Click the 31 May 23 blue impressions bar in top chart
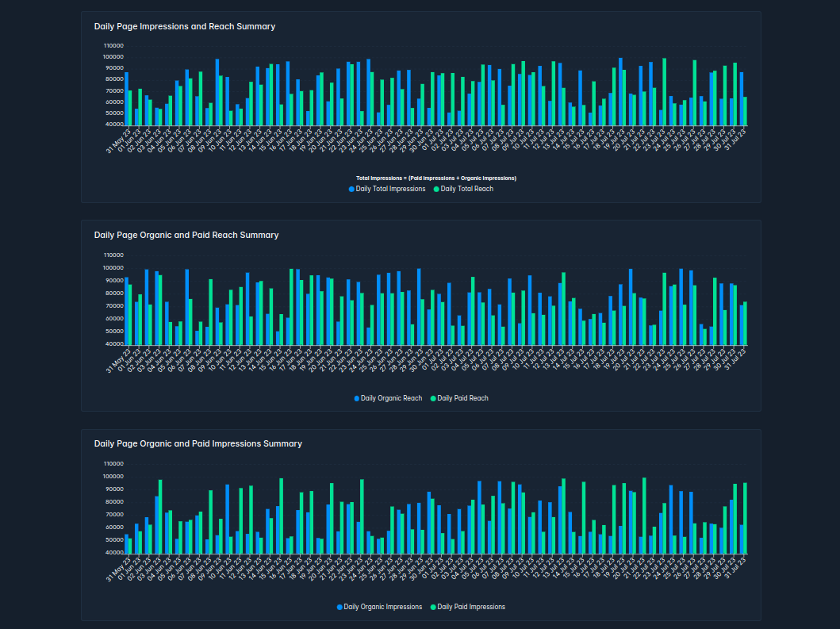840x629 pixels. [x=126, y=98]
